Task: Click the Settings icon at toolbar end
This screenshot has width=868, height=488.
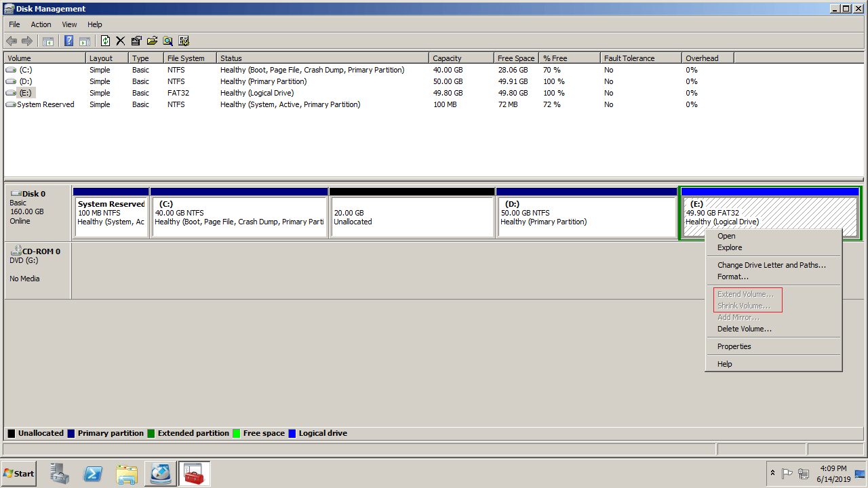Action: tap(184, 41)
